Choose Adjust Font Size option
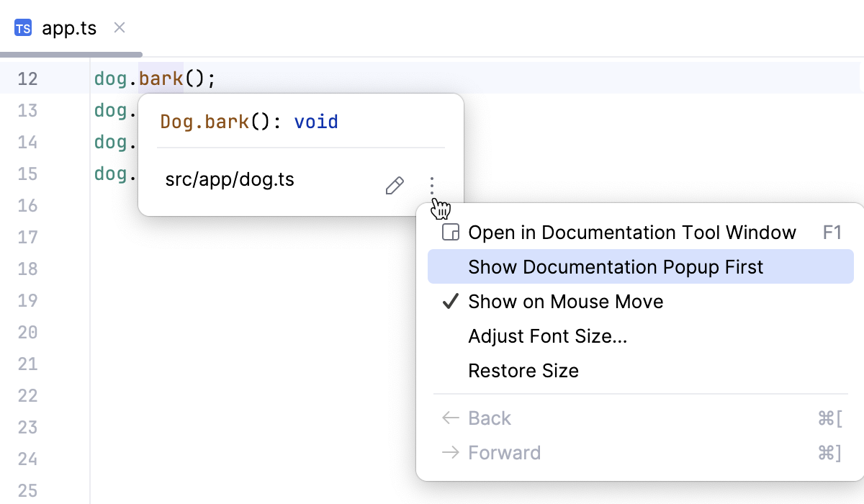This screenshot has width=864, height=504. point(547,336)
